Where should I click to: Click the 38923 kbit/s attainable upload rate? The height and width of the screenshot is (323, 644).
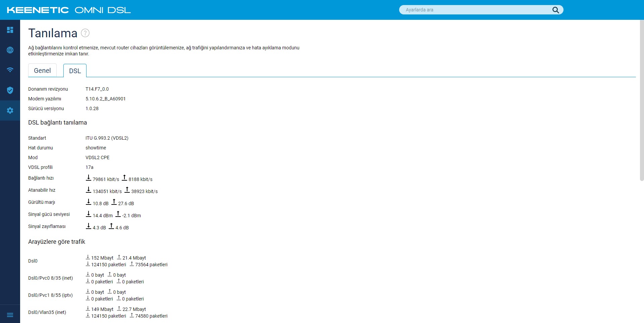coord(144,191)
